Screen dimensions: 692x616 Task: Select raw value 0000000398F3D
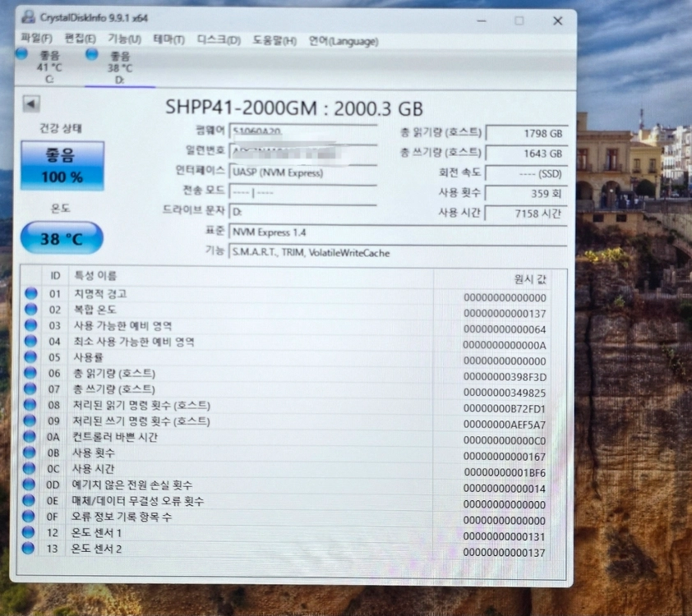505,377
